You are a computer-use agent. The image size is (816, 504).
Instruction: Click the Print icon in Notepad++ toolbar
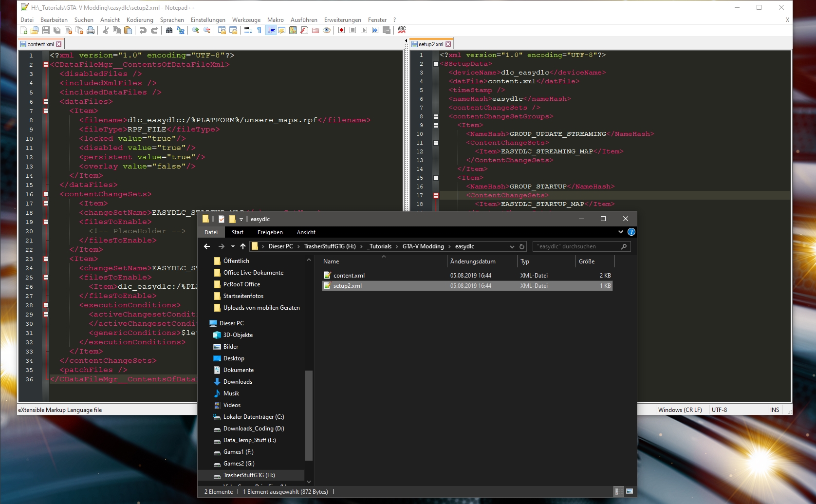click(91, 30)
